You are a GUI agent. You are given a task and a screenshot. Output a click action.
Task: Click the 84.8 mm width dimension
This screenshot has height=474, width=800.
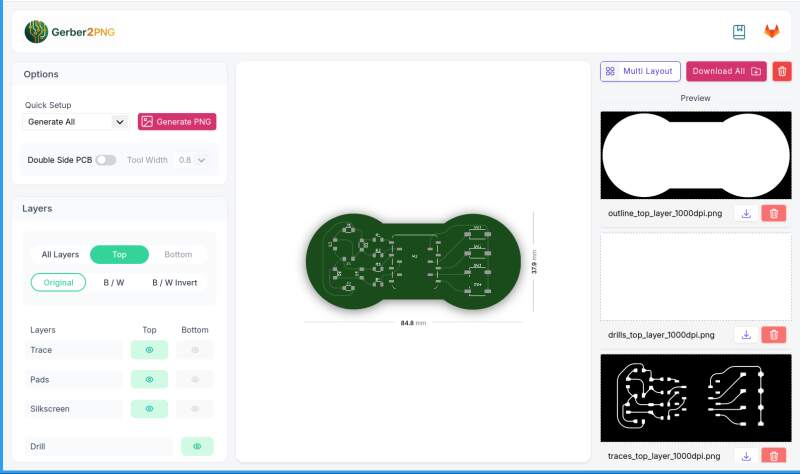[x=413, y=323]
